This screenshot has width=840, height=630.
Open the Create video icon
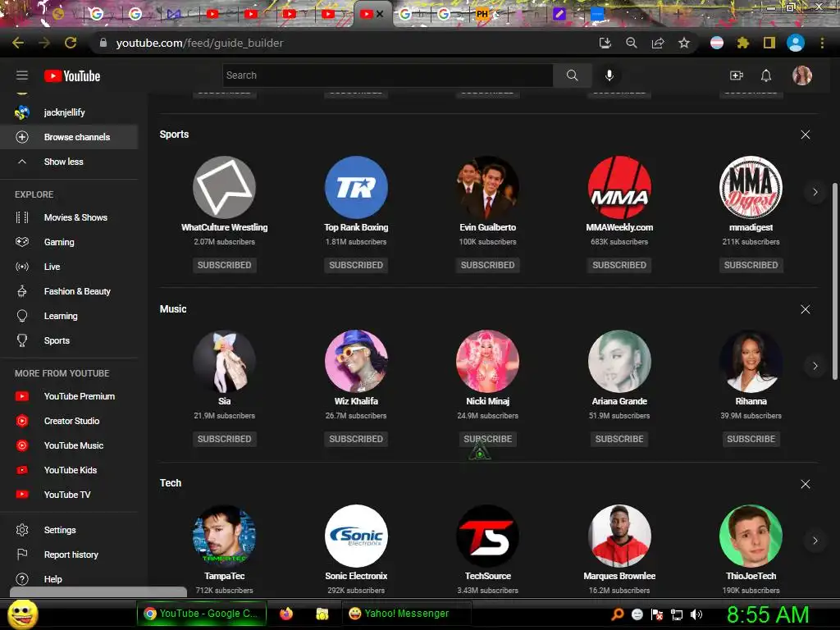(x=737, y=75)
